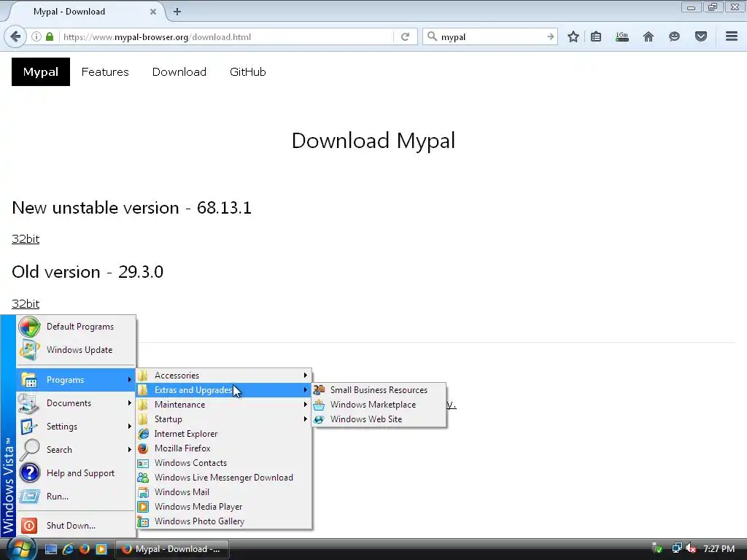Open the Features page link
The height and width of the screenshot is (560, 747).
point(105,72)
